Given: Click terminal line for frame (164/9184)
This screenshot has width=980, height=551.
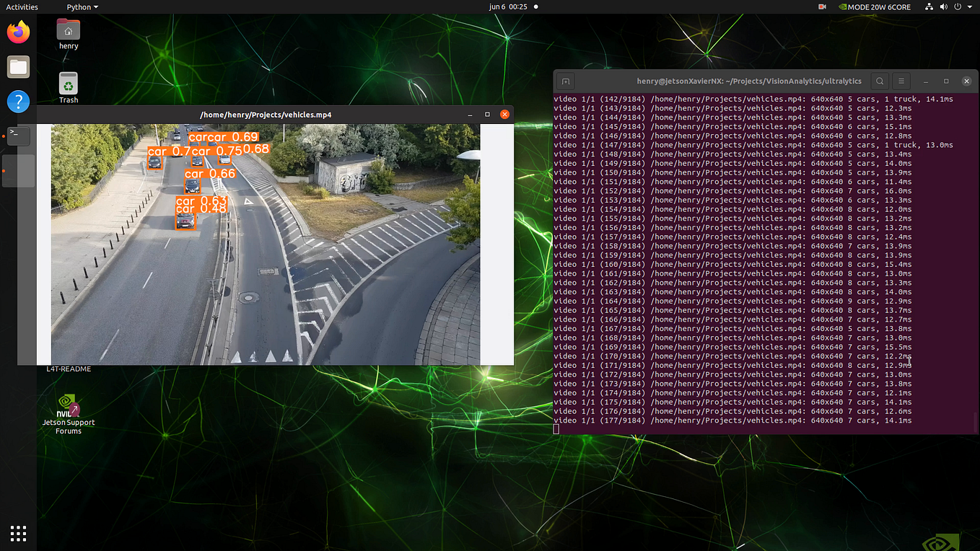Looking at the screenshot, I should point(733,301).
